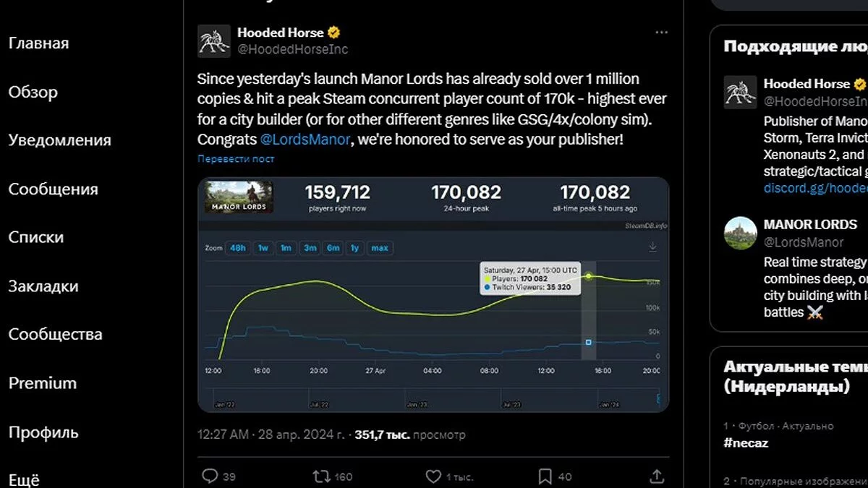Select the 48h zoom range
The height and width of the screenshot is (488, 868).
(x=237, y=248)
